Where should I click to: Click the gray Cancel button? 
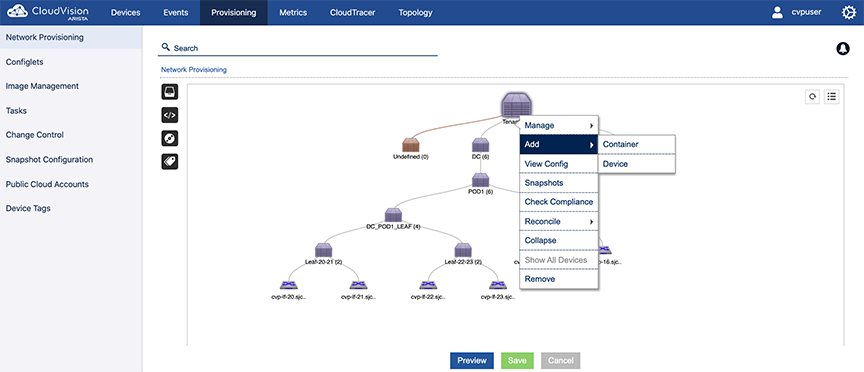pos(560,360)
